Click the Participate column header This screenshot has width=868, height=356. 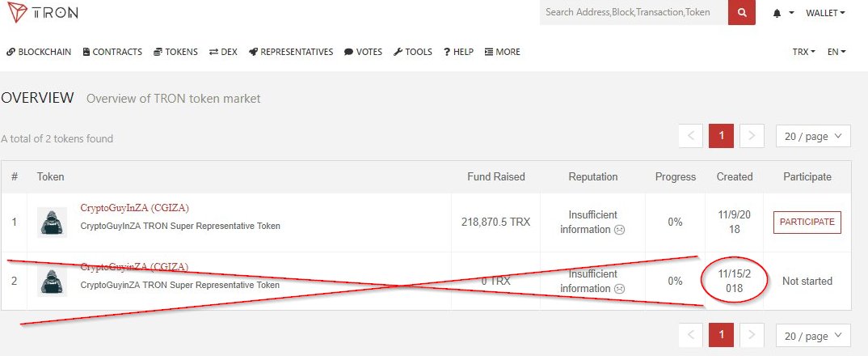tap(807, 177)
